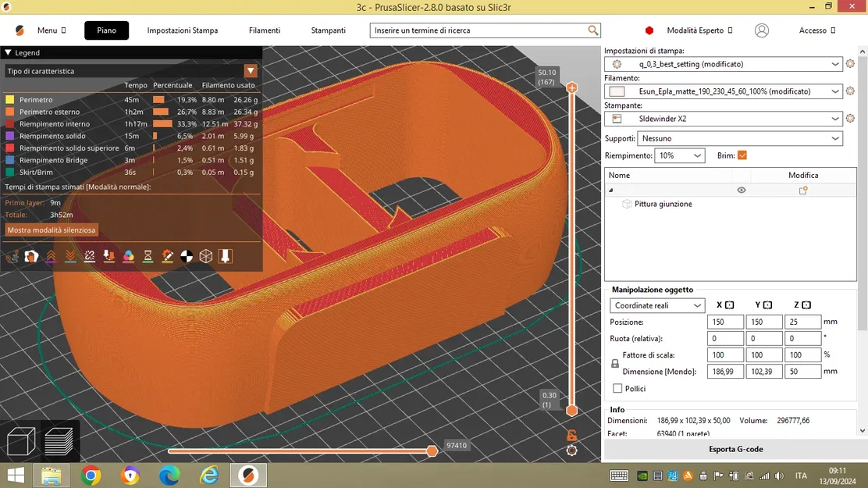Toggle Center of gravity black-white circle icon
This screenshot has height=488, width=868.
point(187,256)
